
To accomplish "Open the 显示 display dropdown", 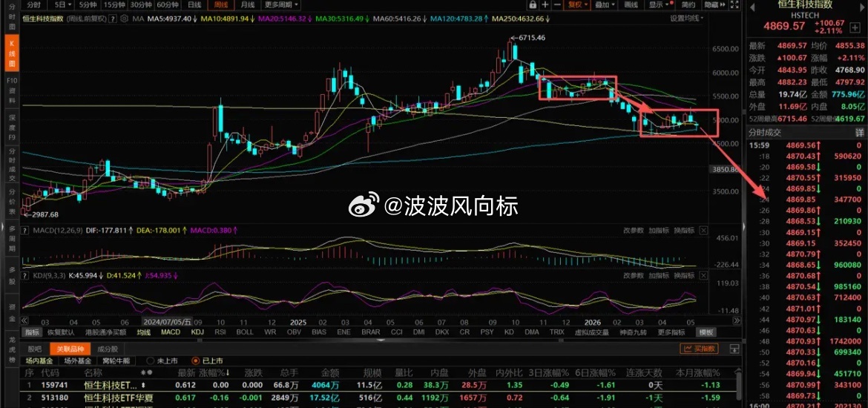I will [659, 5].
